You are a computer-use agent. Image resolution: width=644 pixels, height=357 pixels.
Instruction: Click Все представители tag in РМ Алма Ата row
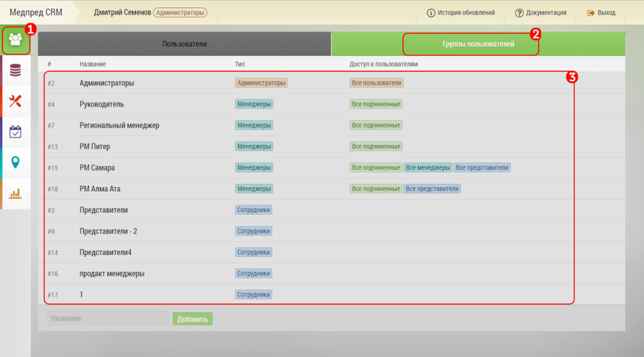tap(432, 189)
